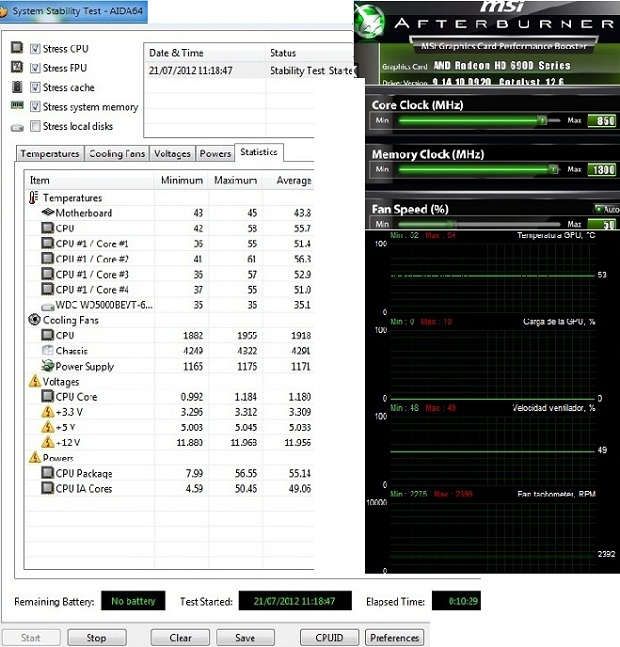Select the CPU #1 / Core #2 row
This screenshot has height=647, width=620.
click(x=169, y=259)
